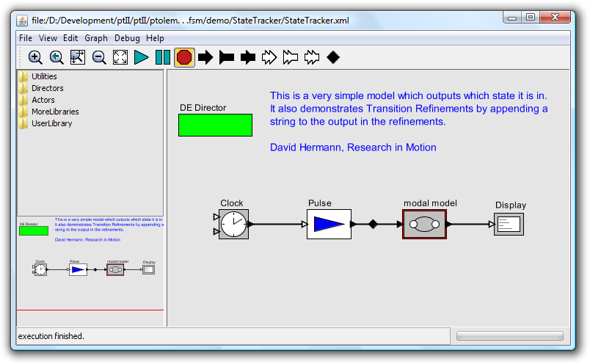Close the StateTracker window
The width and height of the screenshot is (590, 364).
coord(555,18)
